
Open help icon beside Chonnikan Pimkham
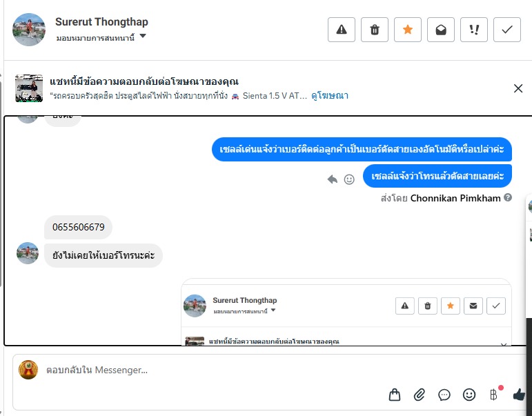pos(508,197)
